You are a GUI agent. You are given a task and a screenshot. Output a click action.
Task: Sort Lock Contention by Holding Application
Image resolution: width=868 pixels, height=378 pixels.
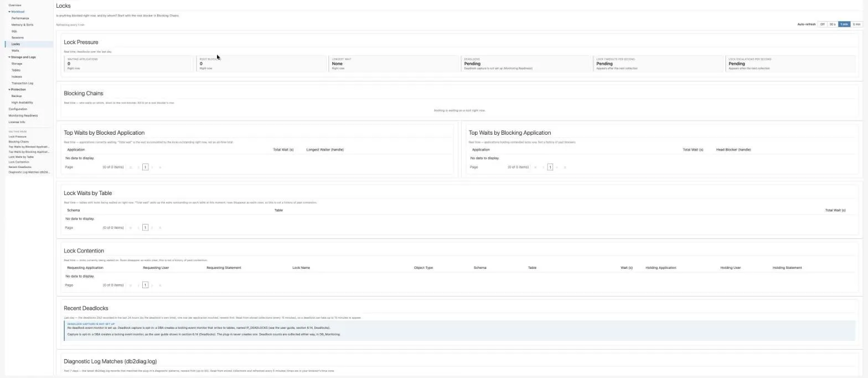pyautogui.click(x=661, y=268)
